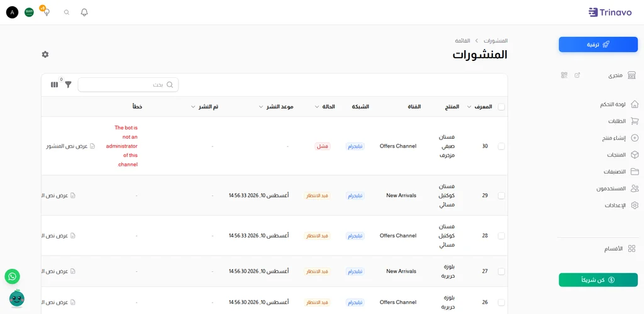Click the Trinavo logo

609,13
